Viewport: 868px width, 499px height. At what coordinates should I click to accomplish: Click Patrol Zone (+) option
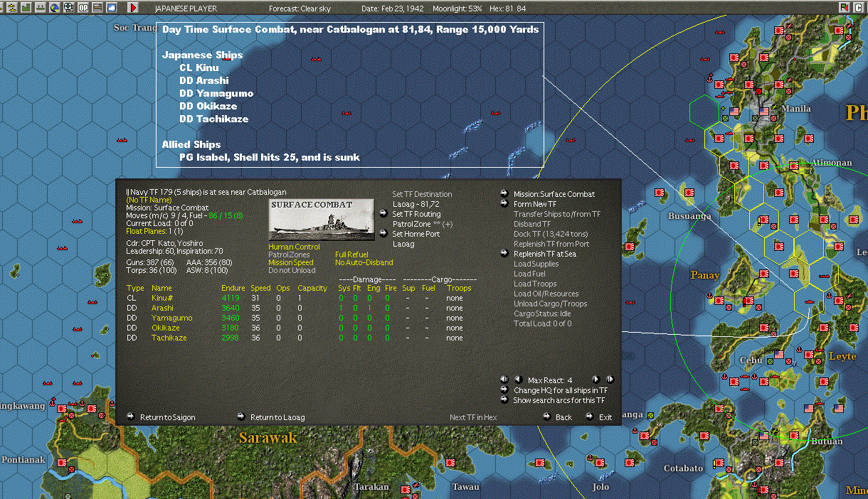(423, 224)
